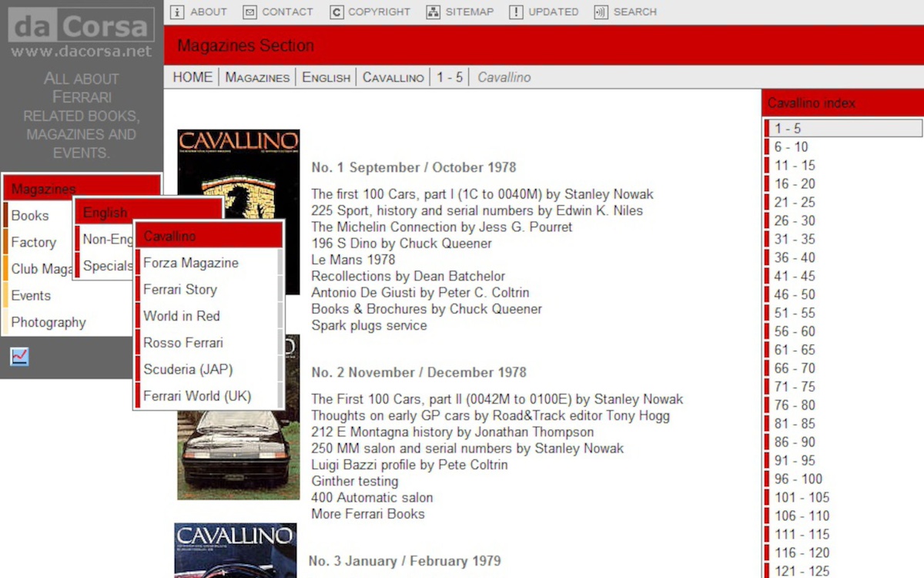The width and height of the screenshot is (924, 578).
Task: Click the Search sound-wave icon
Action: point(601,12)
